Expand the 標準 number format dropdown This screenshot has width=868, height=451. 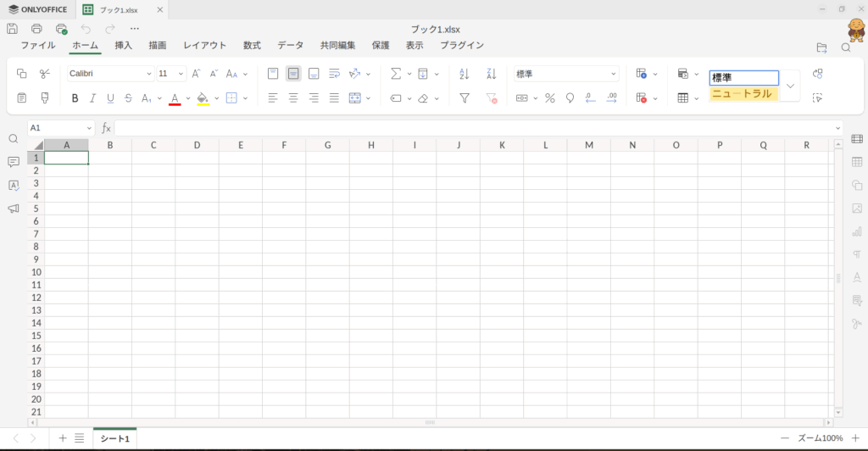[x=614, y=74]
